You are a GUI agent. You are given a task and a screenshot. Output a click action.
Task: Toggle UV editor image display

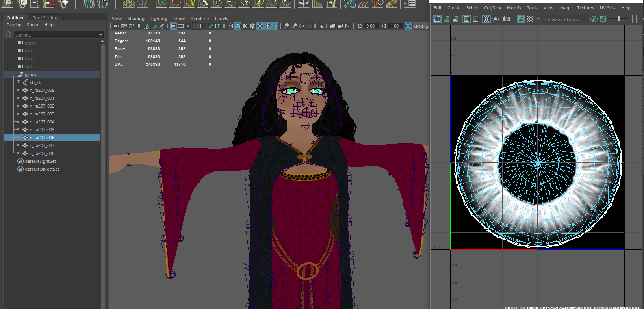tap(521, 19)
